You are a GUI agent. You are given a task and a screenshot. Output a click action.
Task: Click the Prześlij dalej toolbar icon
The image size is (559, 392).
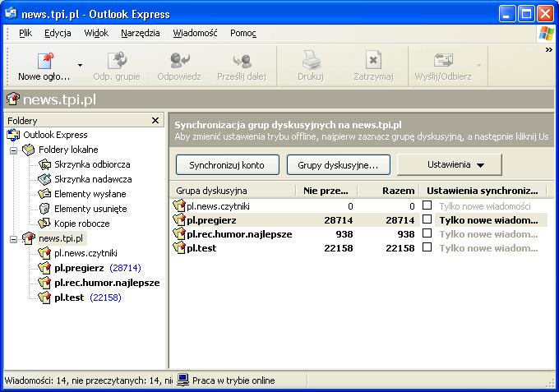[242, 62]
